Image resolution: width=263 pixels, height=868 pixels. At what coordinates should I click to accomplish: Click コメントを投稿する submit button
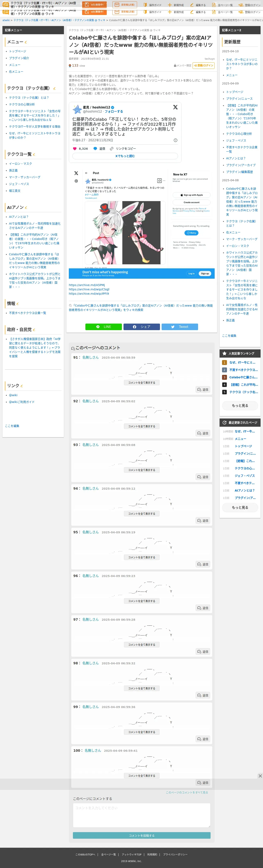point(142,836)
